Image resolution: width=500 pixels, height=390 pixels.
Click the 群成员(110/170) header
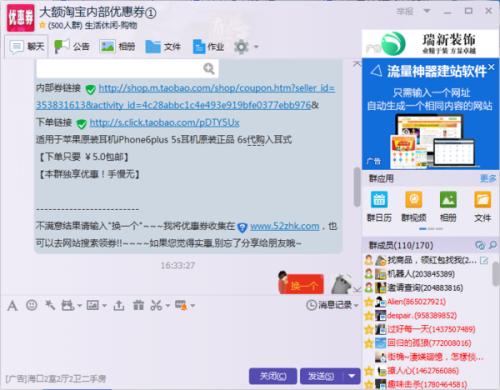(x=401, y=246)
